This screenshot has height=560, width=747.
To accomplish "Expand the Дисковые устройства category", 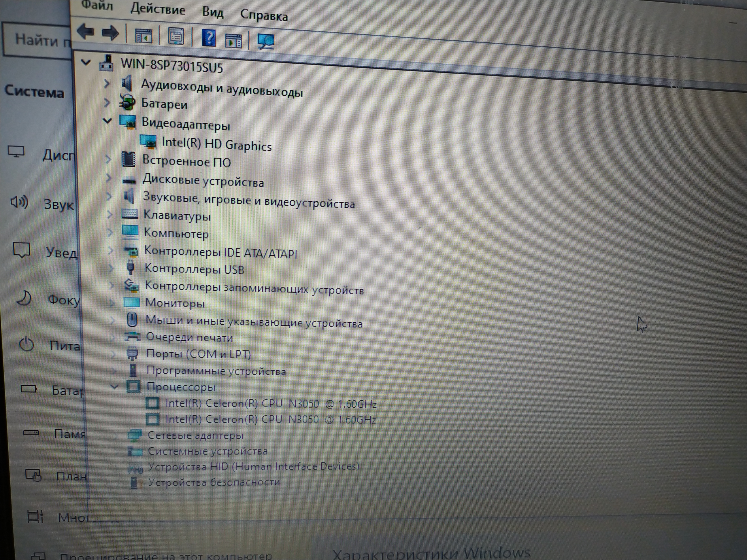I will coord(109,178).
